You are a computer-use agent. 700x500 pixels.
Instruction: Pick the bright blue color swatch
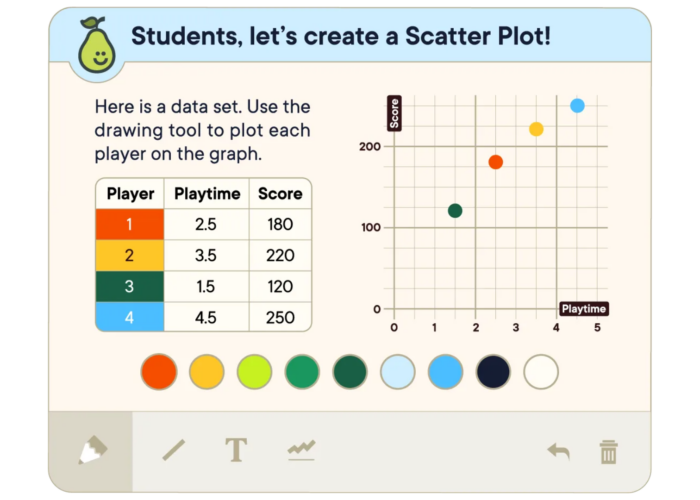446,372
